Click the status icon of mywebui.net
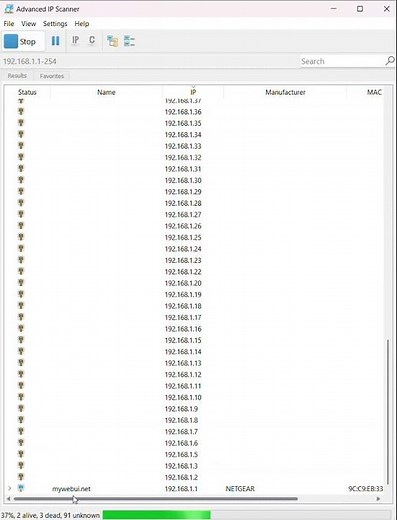The image size is (397, 520). pos(21,488)
